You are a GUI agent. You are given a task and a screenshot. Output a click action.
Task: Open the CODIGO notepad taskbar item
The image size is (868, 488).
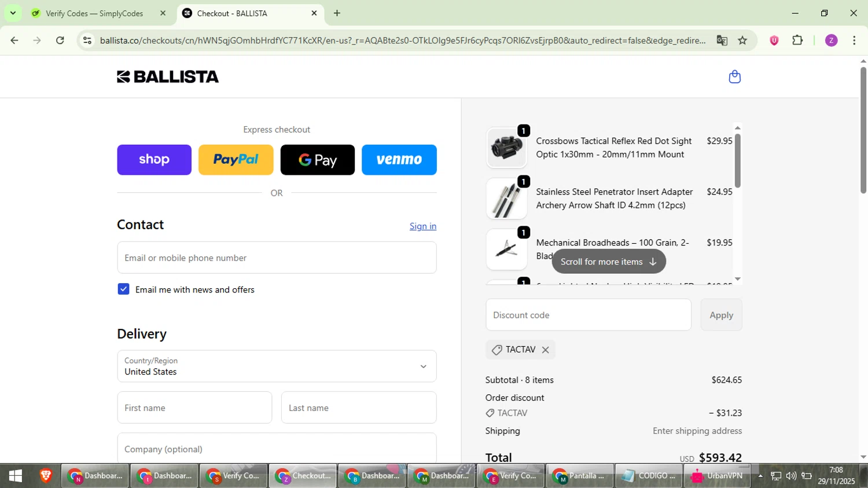tap(649, 476)
